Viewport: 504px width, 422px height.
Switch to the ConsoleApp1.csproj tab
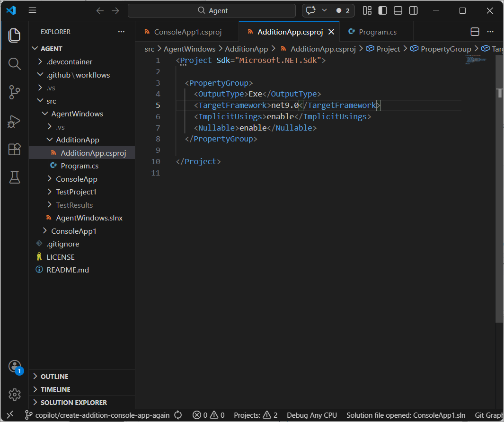coord(188,32)
